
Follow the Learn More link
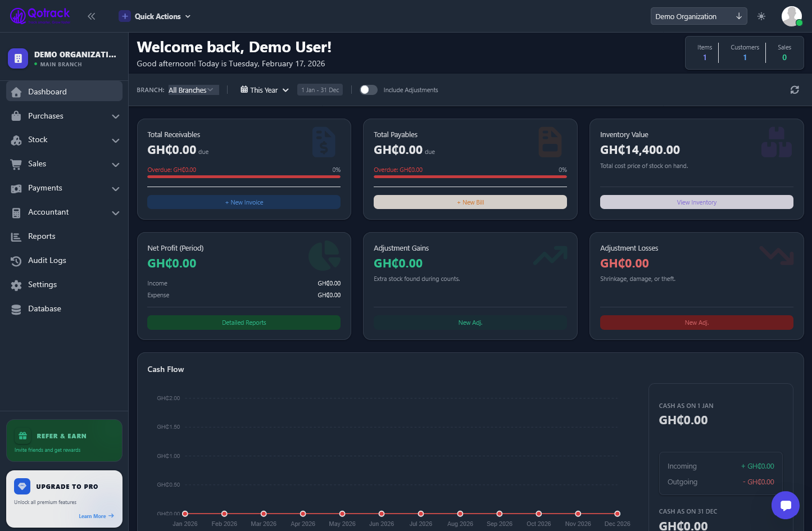tap(96, 516)
